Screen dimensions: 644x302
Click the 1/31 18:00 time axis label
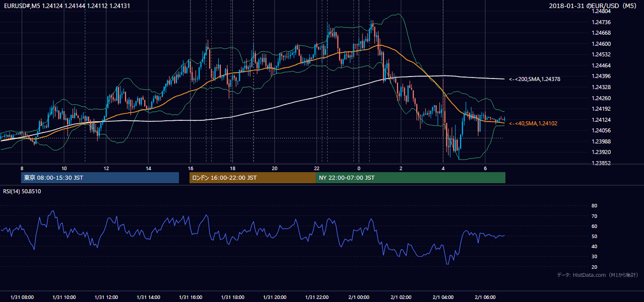point(232,297)
